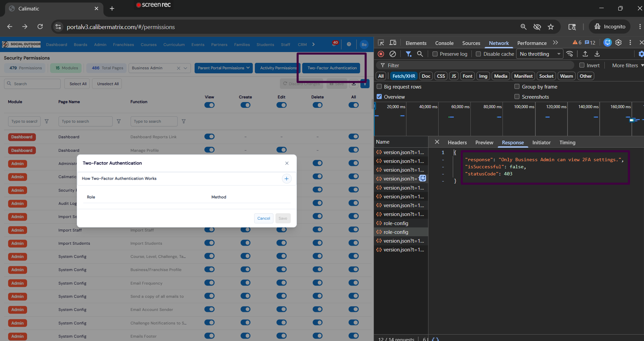This screenshot has height=341, width=644.
Task: View site information icon in address bar
Action: point(58,27)
